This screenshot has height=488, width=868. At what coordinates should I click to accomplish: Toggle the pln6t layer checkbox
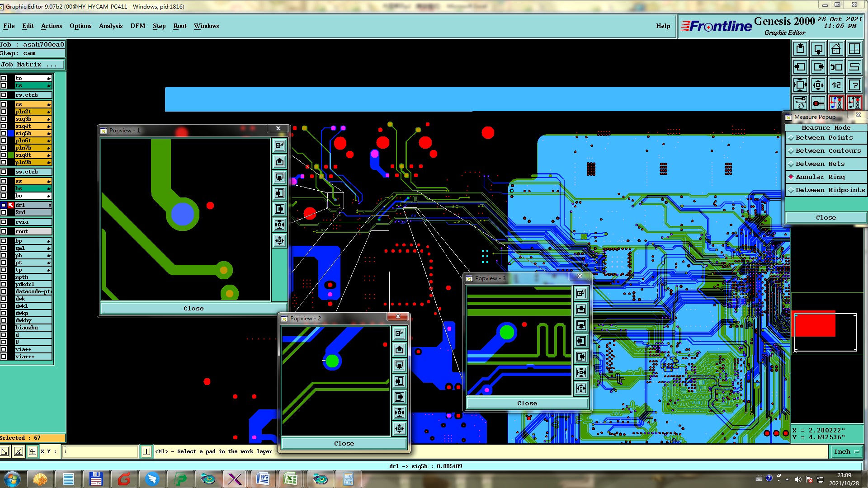click(4, 141)
